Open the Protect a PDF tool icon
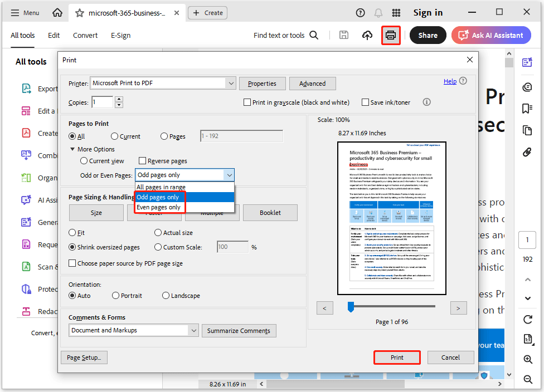This screenshot has height=392, width=544. click(26, 289)
